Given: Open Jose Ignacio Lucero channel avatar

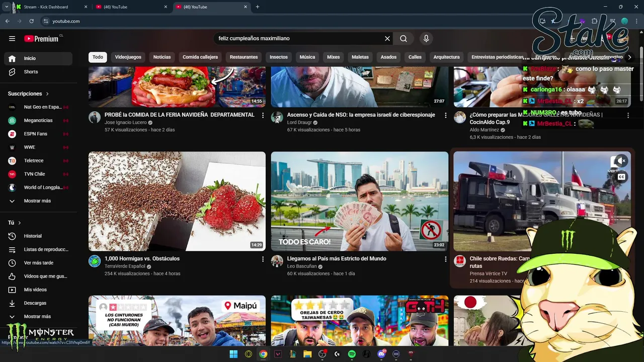Looking at the screenshot, I should coord(95,117).
